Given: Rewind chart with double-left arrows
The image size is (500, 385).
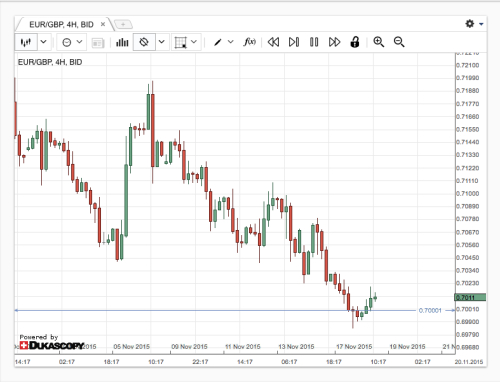Looking at the screenshot, I should [x=273, y=42].
